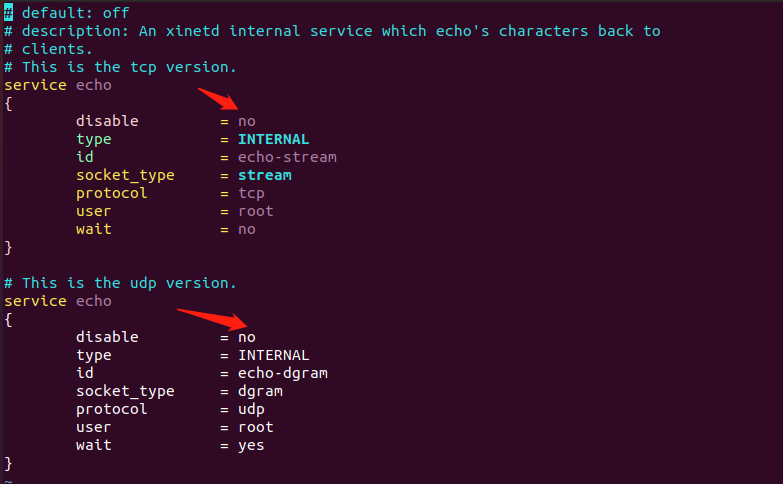The width and height of the screenshot is (783, 484).
Task: Click the first "service echo" line
Action: tap(58, 85)
